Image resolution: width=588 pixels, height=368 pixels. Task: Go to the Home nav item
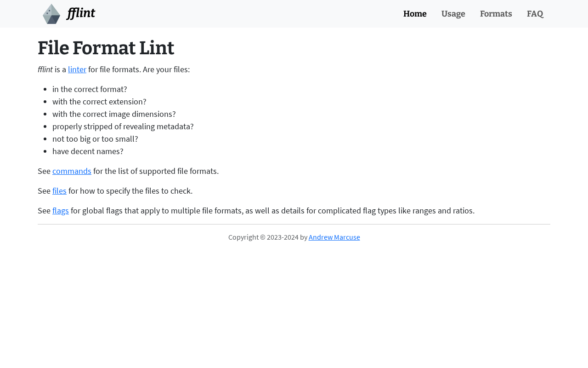[x=415, y=14]
